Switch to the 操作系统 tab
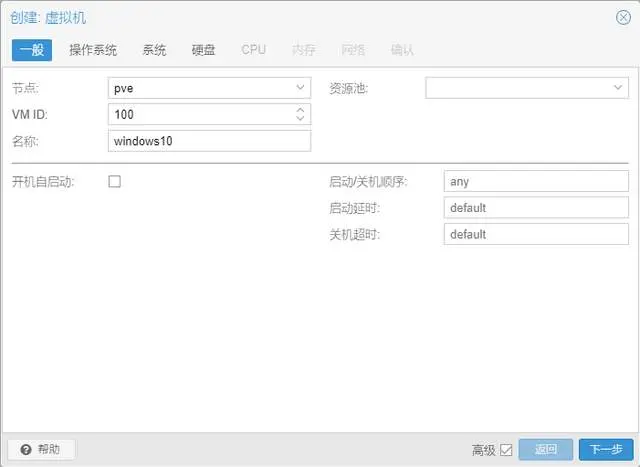Screen dimensions: 640x467 (x=93, y=50)
